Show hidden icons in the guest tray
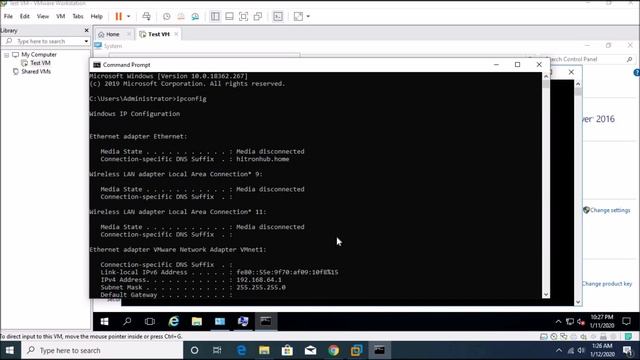 point(558,322)
